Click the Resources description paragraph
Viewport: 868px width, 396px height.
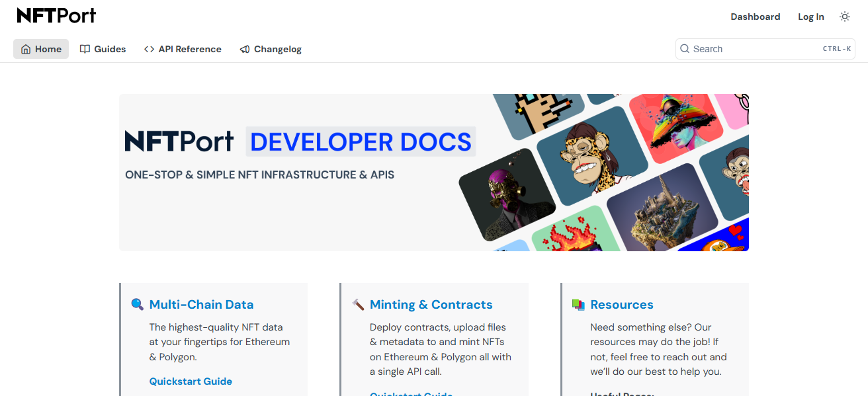point(658,349)
